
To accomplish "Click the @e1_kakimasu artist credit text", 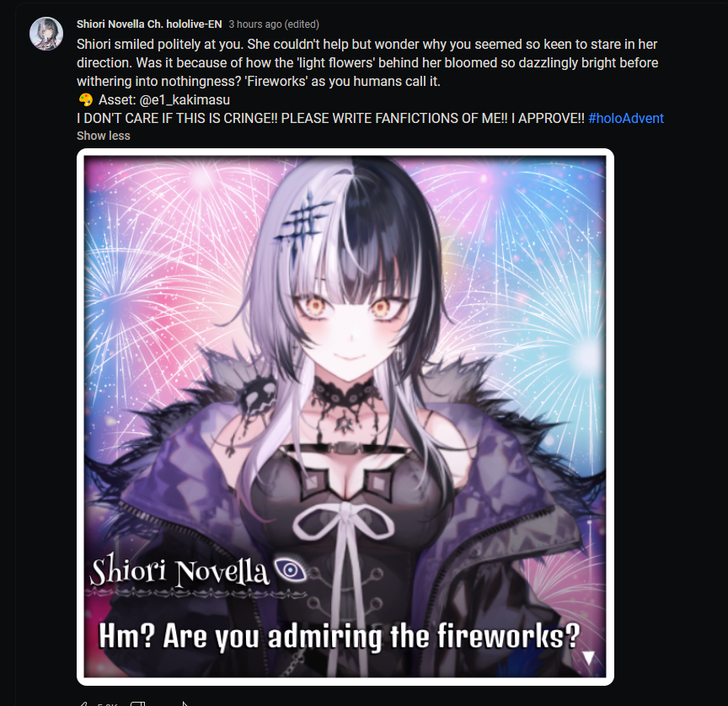I will pos(185,99).
